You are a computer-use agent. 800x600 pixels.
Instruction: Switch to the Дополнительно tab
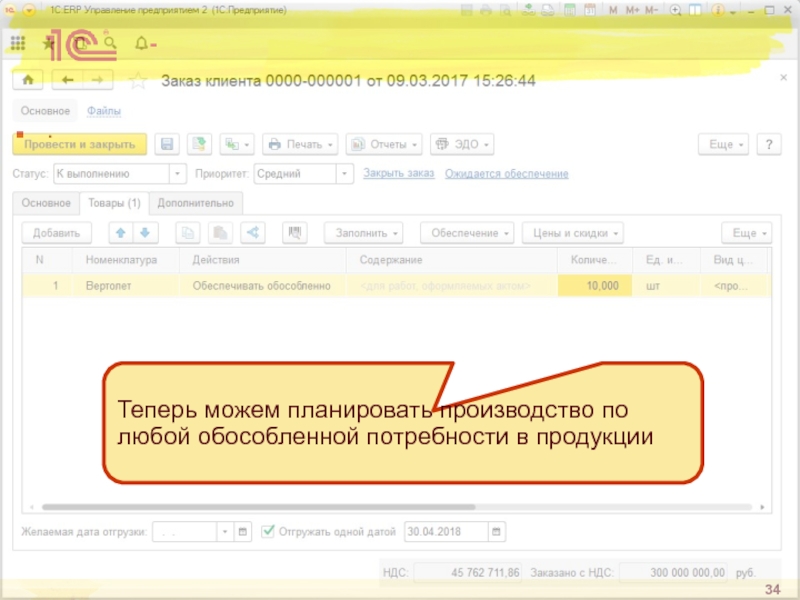(195, 203)
